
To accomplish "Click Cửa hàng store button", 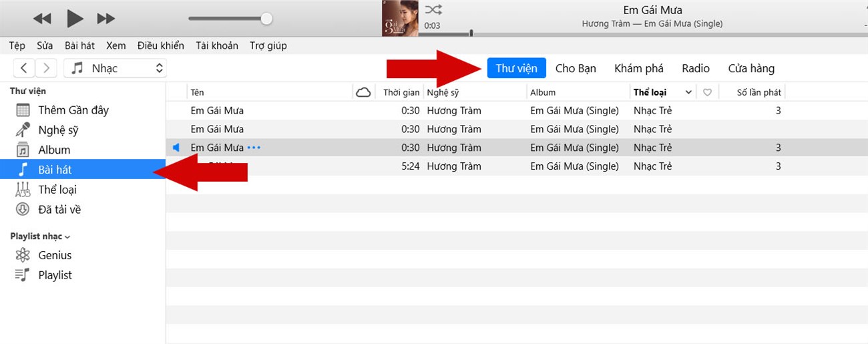I will click(x=751, y=68).
